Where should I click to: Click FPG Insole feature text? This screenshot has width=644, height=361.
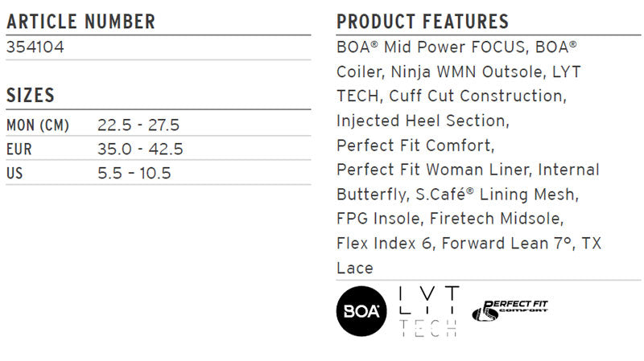click(378, 219)
